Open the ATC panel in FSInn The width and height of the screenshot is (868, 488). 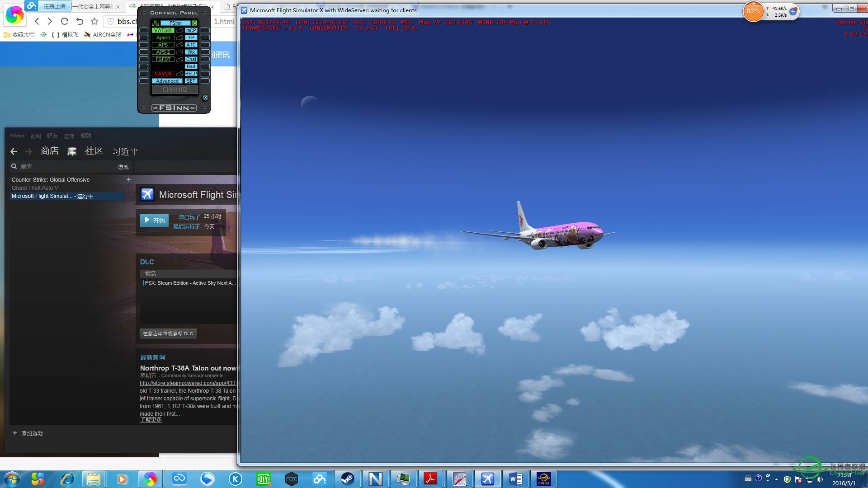(191, 45)
